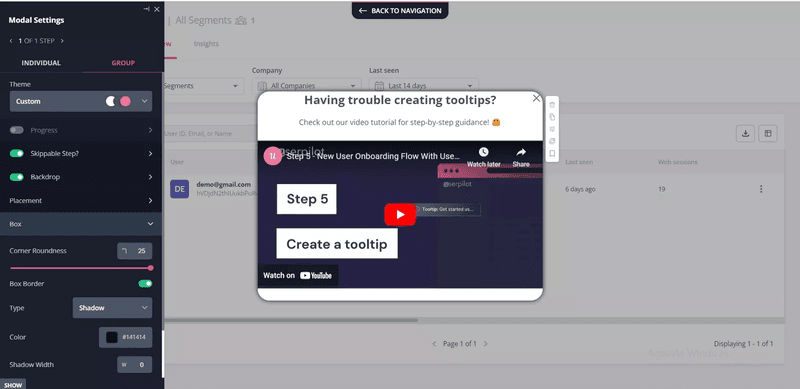Open the table columns layout icon

pyautogui.click(x=768, y=134)
